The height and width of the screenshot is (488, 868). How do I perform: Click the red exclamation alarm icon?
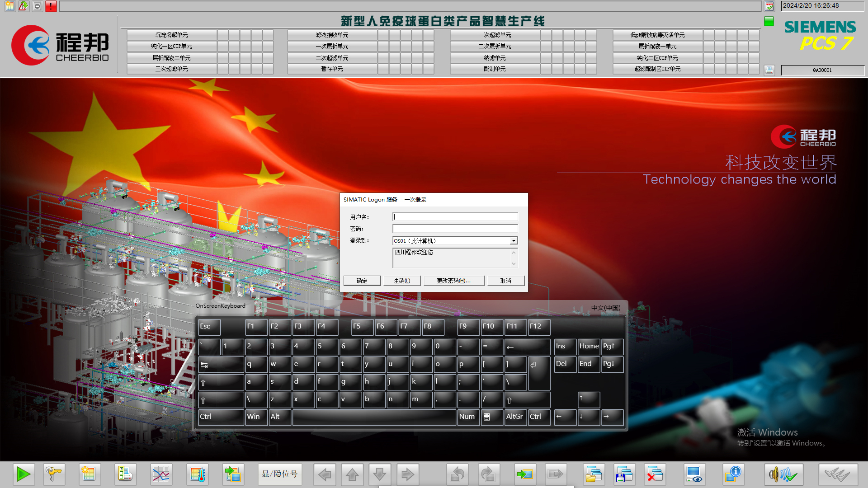[x=51, y=6]
